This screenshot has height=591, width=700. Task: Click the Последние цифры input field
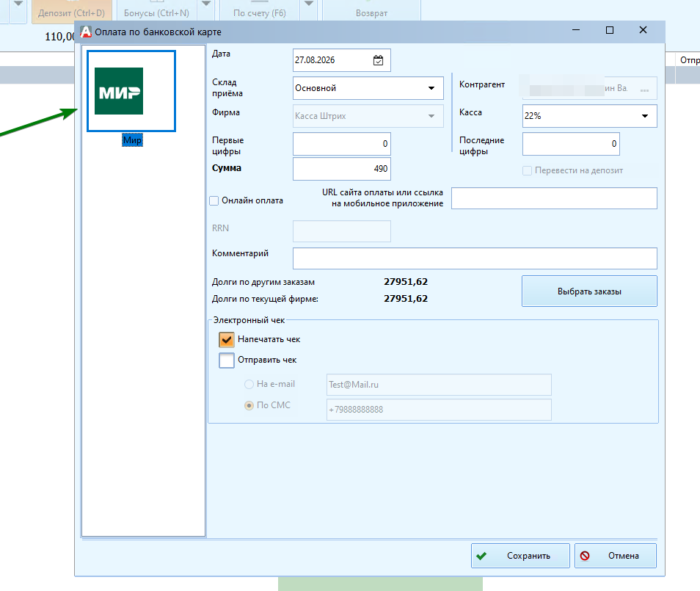click(x=571, y=144)
